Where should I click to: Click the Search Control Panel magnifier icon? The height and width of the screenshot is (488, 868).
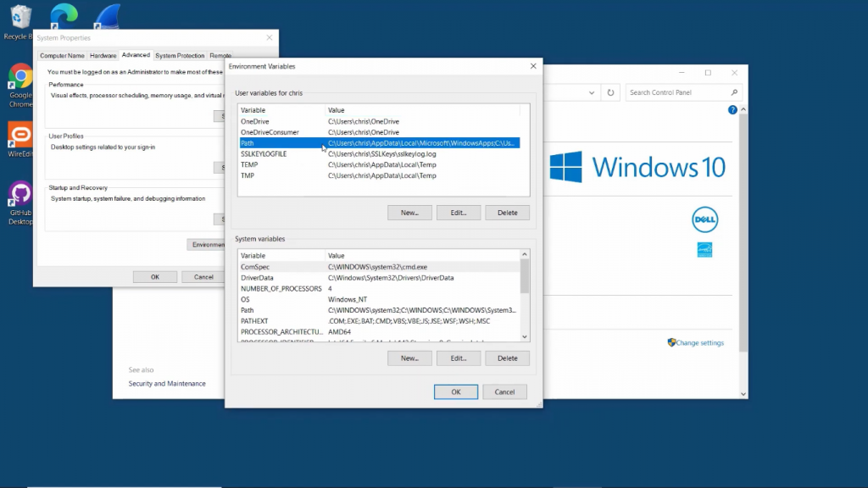tap(734, 92)
